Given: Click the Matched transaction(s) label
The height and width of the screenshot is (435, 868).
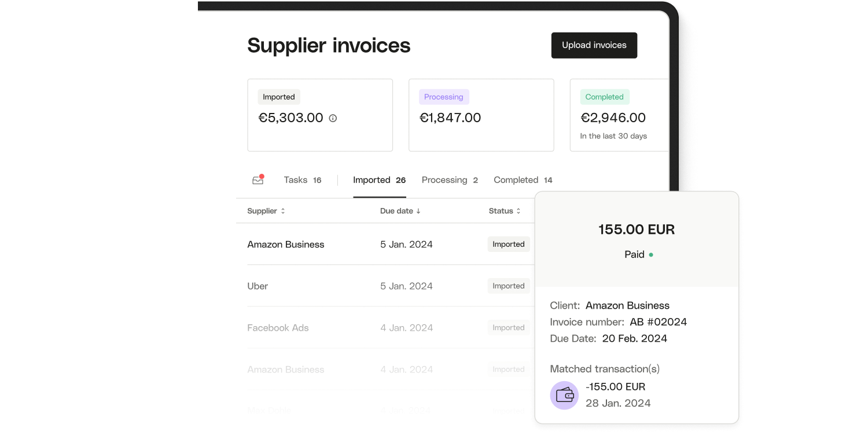Looking at the screenshot, I should [x=605, y=369].
